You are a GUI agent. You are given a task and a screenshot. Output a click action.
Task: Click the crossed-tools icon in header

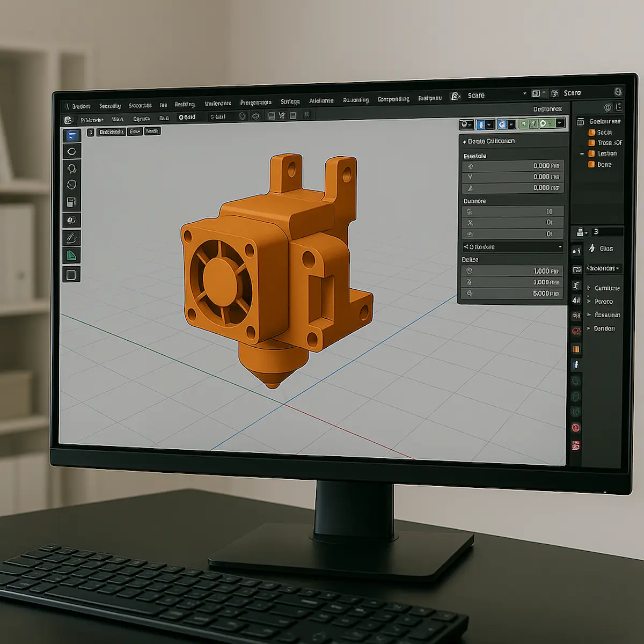282,115
